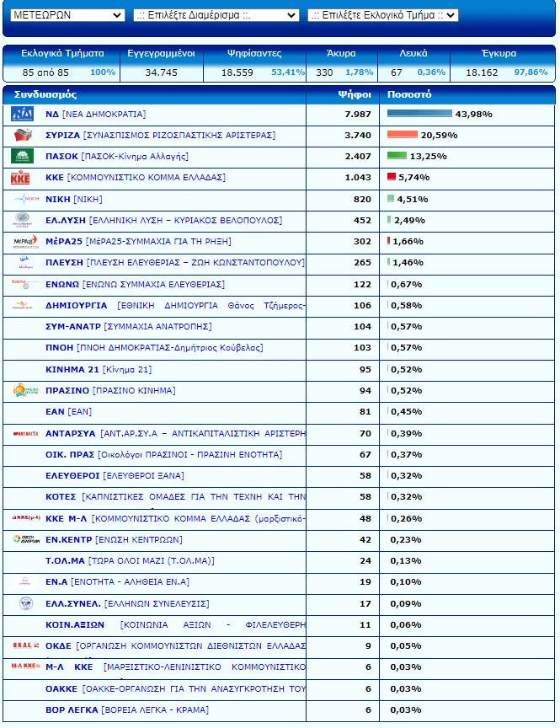This screenshot has height=728, width=560.
Task: Click the 85 από 85 value
Action: coord(45,72)
